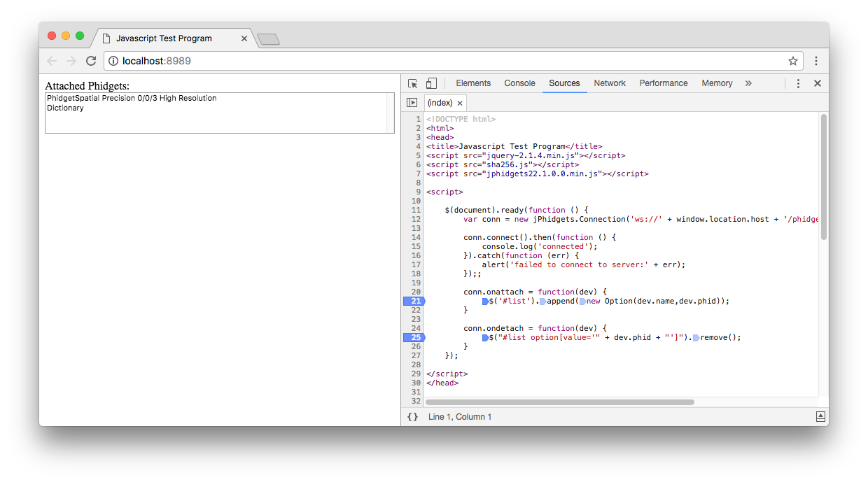The width and height of the screenshot is (868, 482).
Task: Set a breakpoint on line number 12
Action: [x=416, y=219]
